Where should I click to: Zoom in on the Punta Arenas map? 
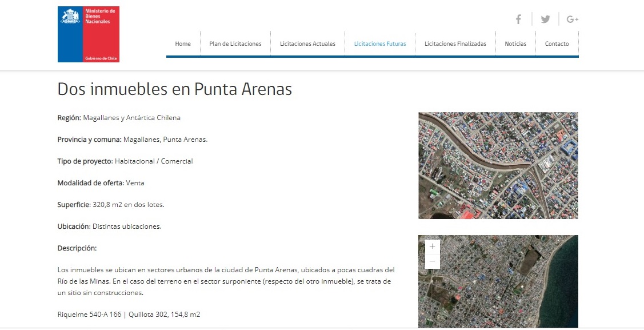tap(432, 246)
